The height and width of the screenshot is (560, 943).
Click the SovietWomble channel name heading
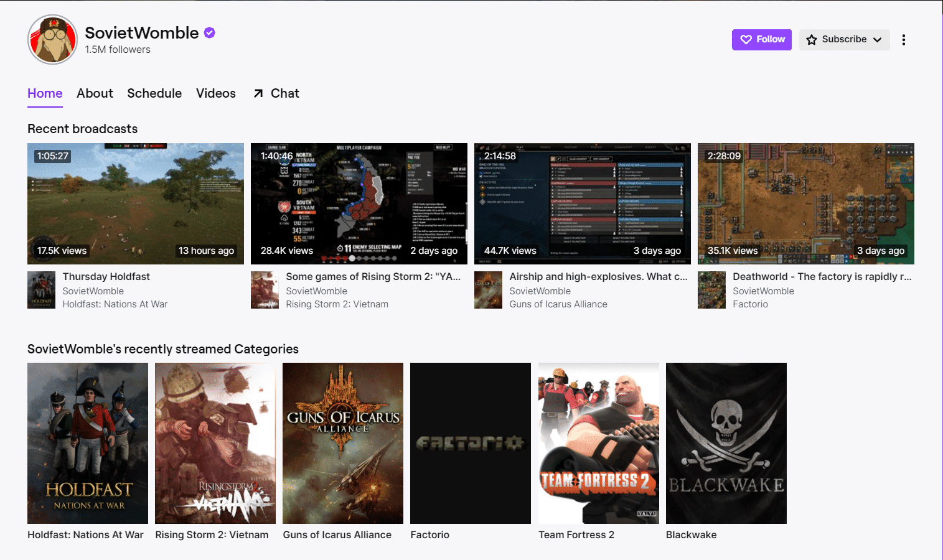click(x=142, y=33)
